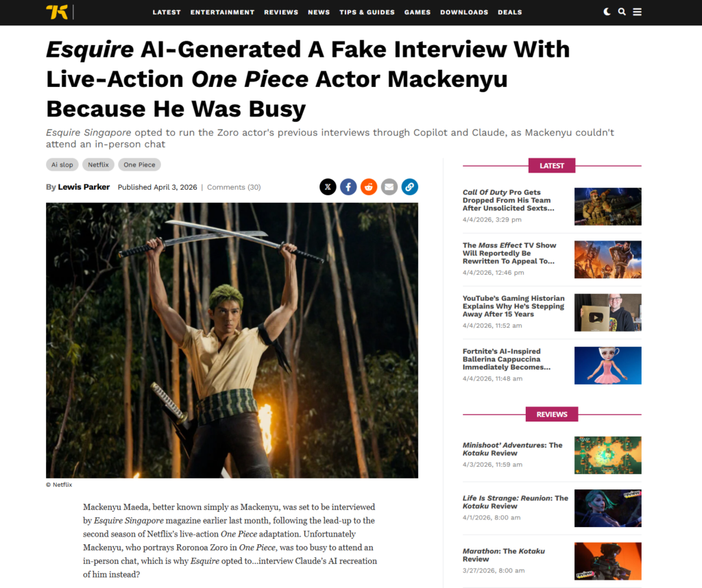
Task: Open the search magnifier icon
Action: pos(622,12)
